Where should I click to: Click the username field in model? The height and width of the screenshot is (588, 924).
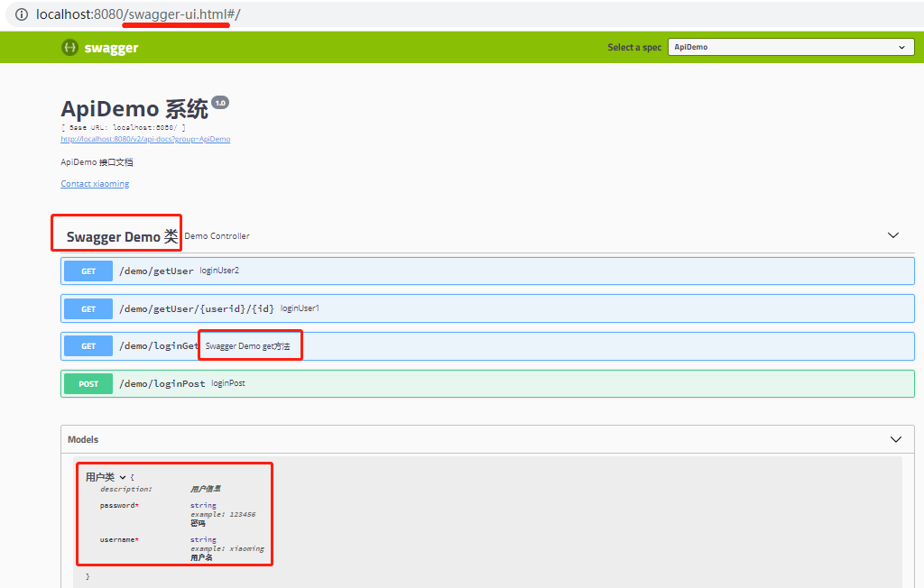[x=119, y=539]
